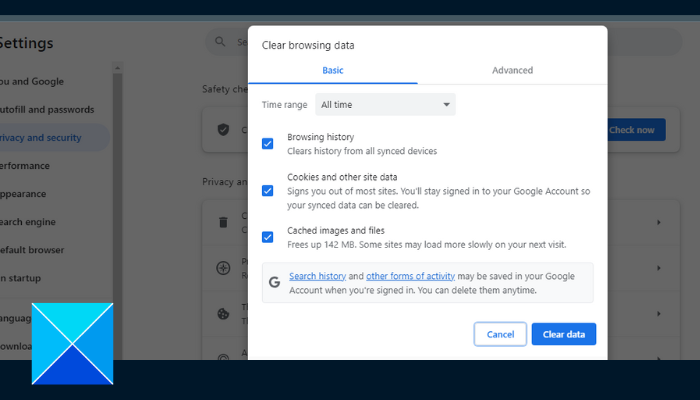Open the Search history link

pyautogui.click(x=317, y=275)
